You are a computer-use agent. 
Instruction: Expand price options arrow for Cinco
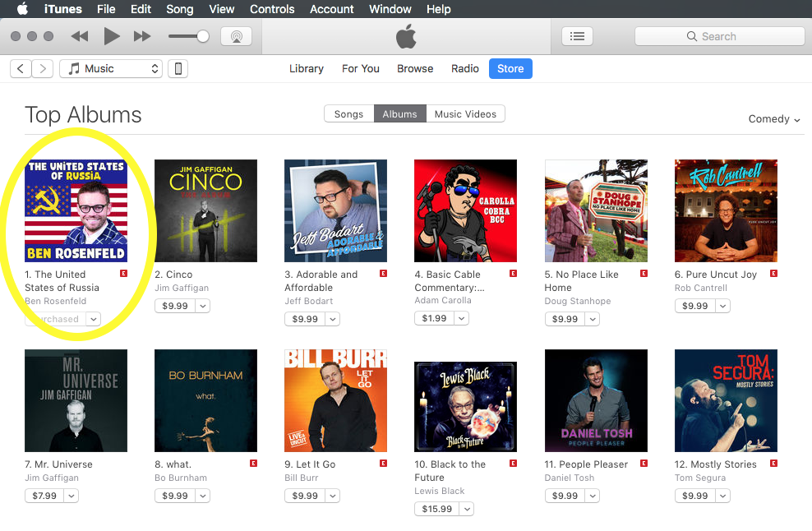pos(203,306)
